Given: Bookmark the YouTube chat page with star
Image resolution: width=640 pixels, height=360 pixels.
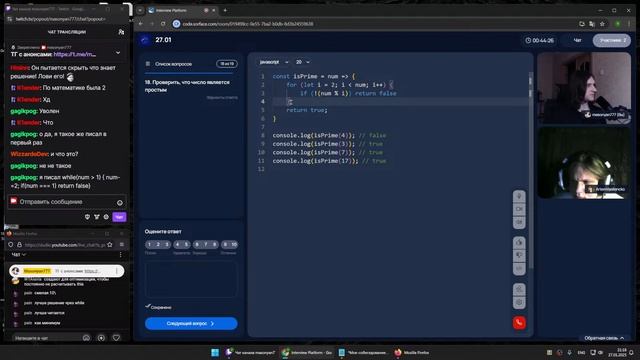Looking at the screenshot, I should click(109, 244).
